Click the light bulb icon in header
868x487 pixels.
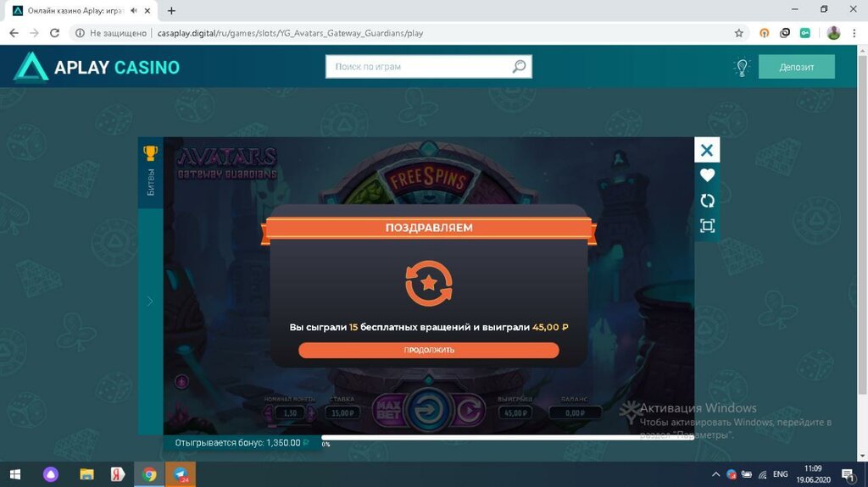pos(742,67)
